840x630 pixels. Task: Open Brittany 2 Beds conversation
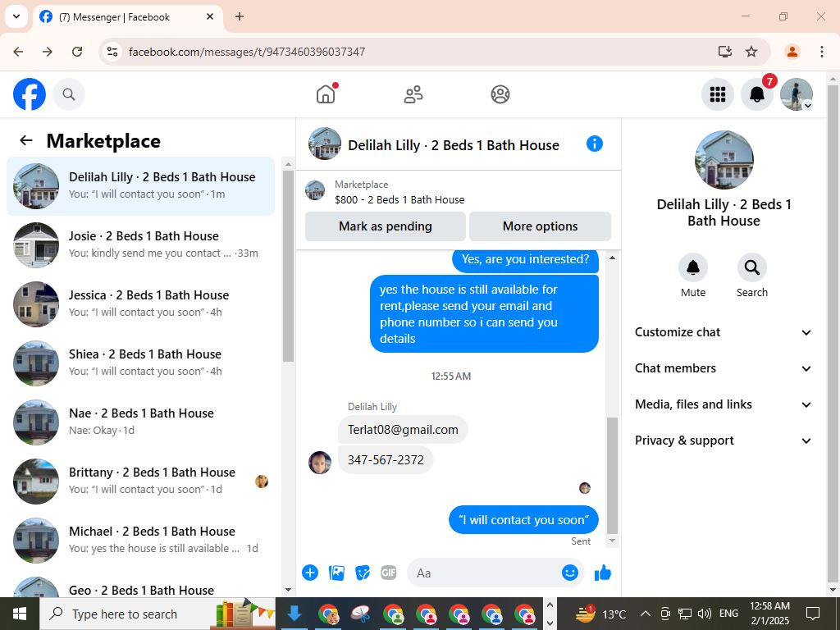pos(140,481)
